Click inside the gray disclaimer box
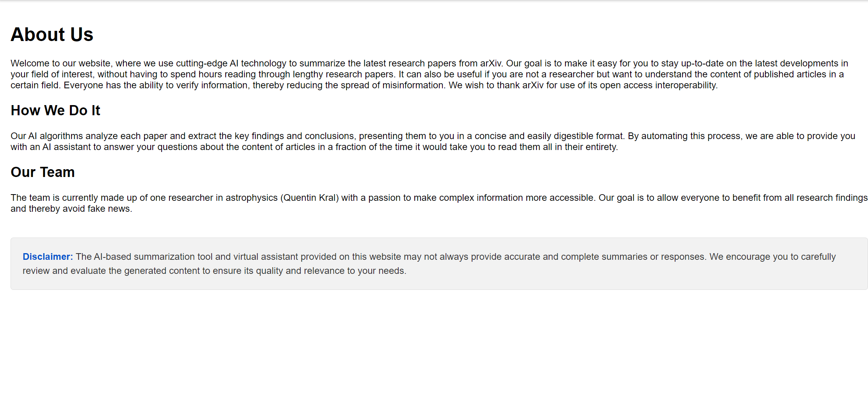 [x=439, y=264]
